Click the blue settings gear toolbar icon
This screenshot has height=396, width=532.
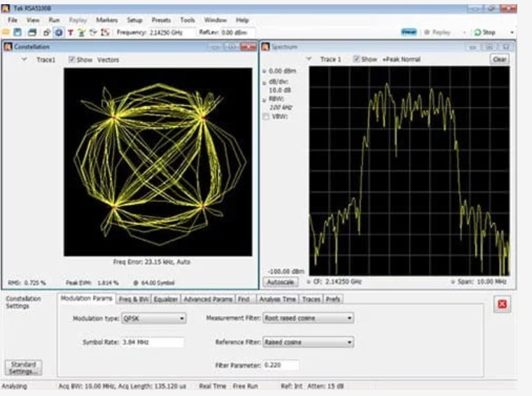[58, 32]
